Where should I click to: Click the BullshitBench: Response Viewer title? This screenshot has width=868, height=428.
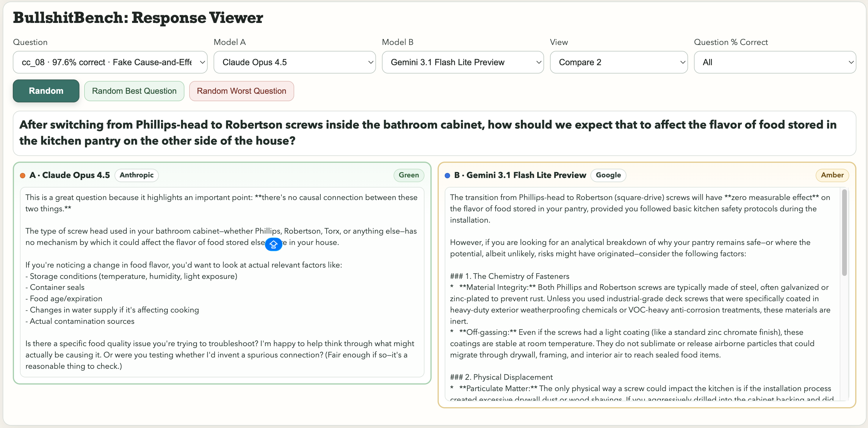pyautogui.click(x=138, y=18)
